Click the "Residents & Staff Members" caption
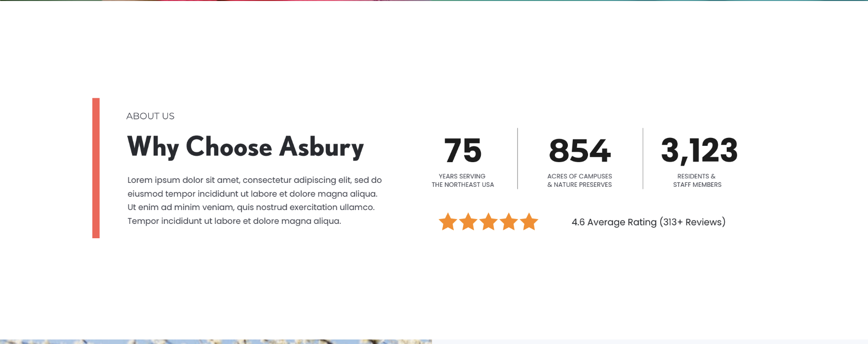 coord(697,180)
